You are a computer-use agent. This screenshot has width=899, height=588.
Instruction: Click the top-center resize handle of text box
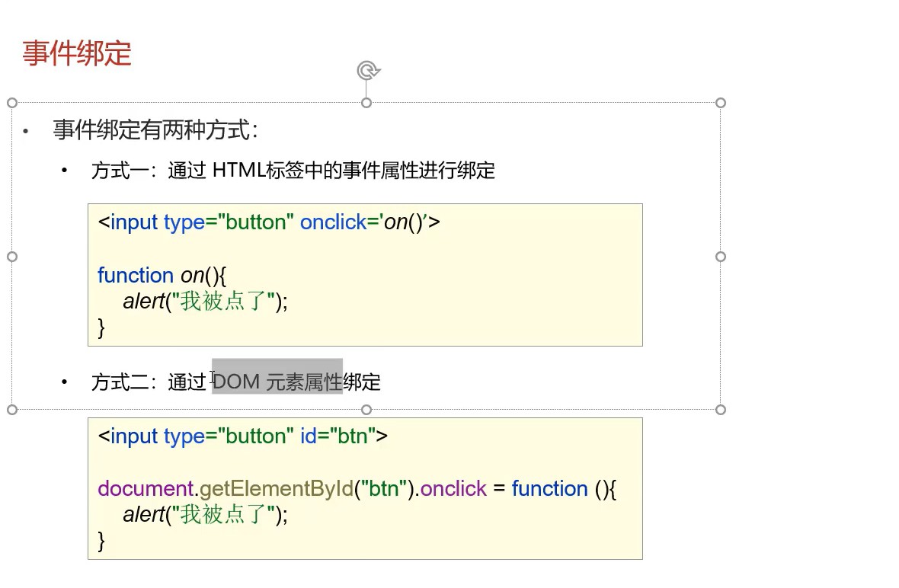coord(366,103)
